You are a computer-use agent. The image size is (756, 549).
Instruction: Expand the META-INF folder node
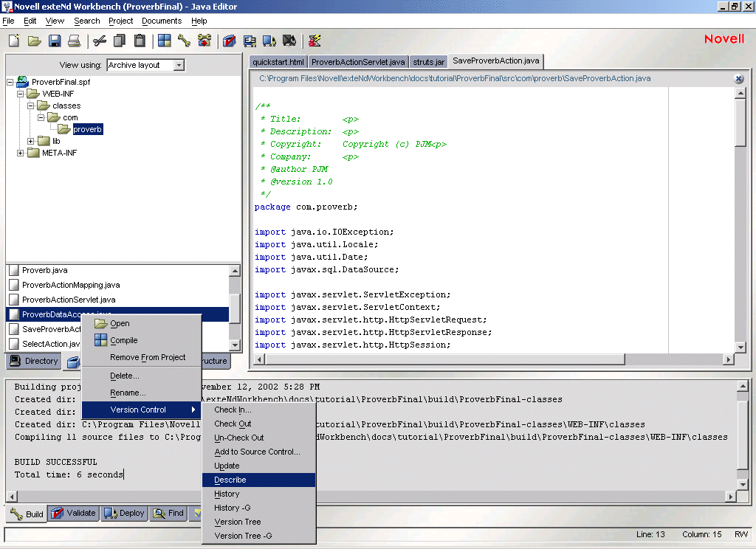[20, 153]
